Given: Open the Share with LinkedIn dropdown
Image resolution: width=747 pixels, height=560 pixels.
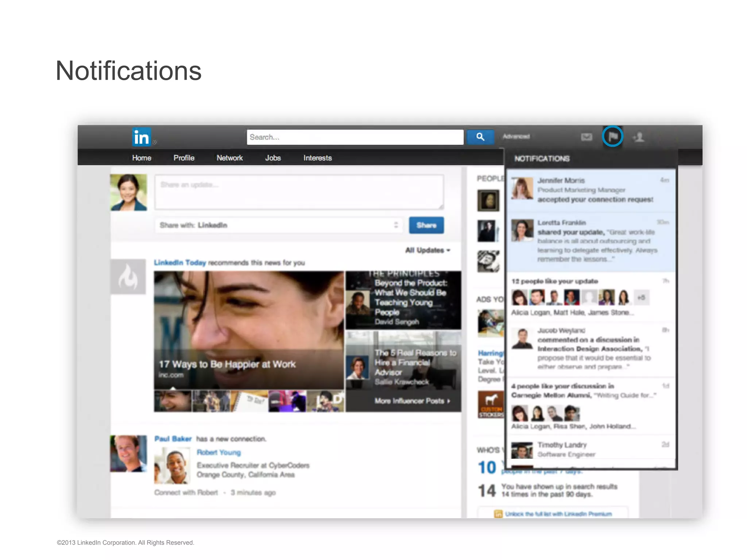Looking at the screenshot, I should [x=279, y=225].
